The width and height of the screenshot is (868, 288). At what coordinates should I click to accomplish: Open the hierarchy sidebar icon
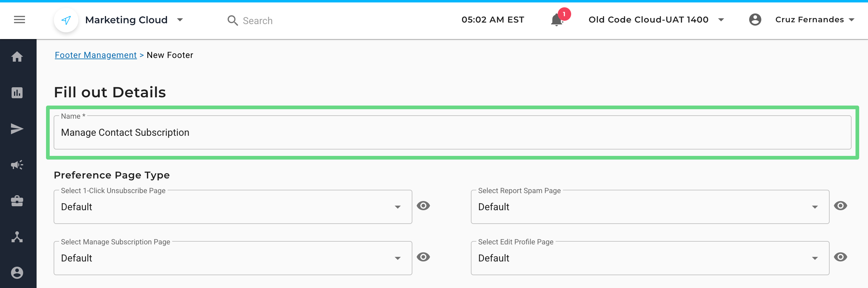click(x=17, y=237)
